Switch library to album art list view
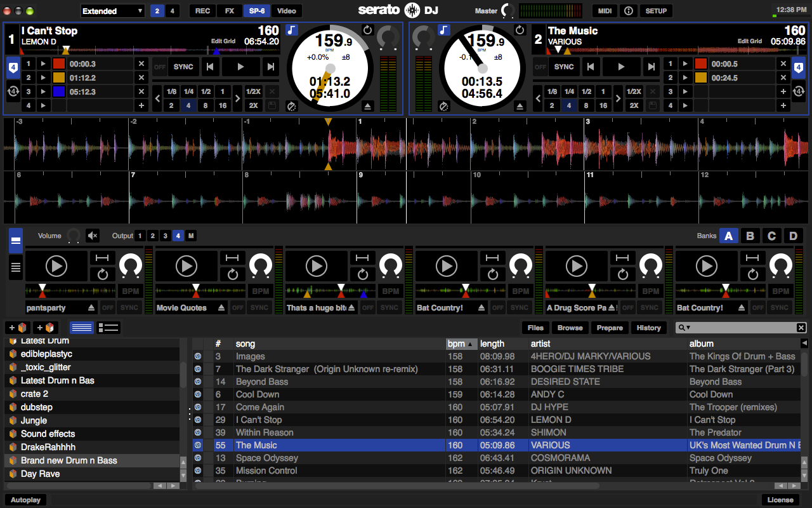The image size is (812, 508). [108, 328]
